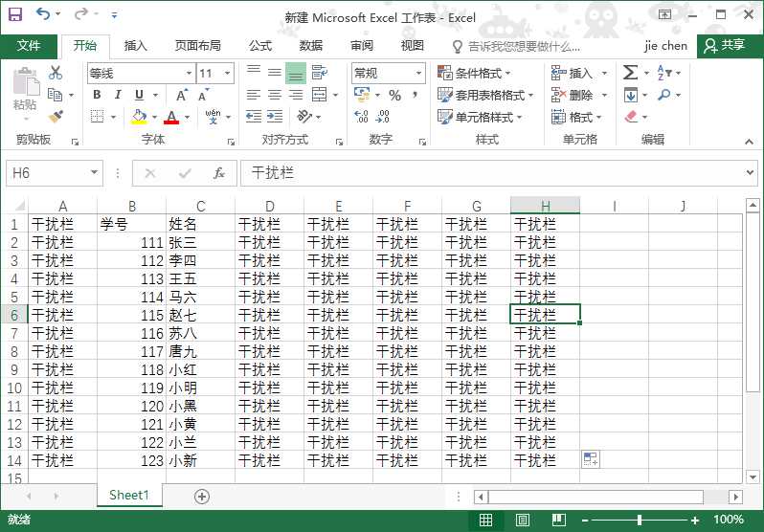Toggle align text right
The height and width of the screenshot is (532, 764).
[296, 95]
